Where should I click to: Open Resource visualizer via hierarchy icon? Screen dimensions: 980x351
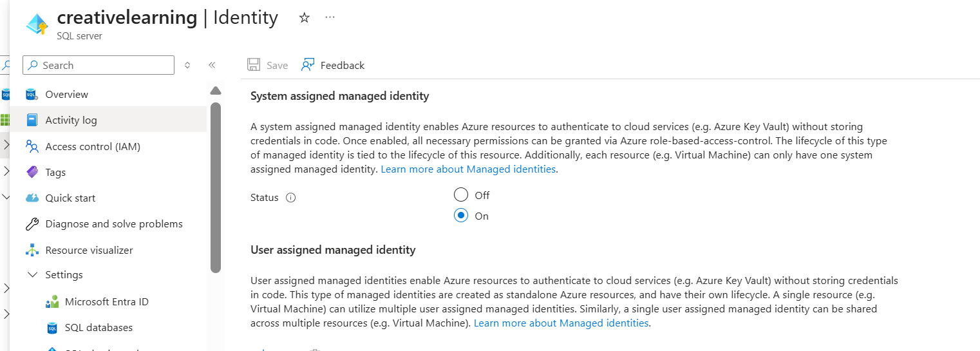[32, 250]
